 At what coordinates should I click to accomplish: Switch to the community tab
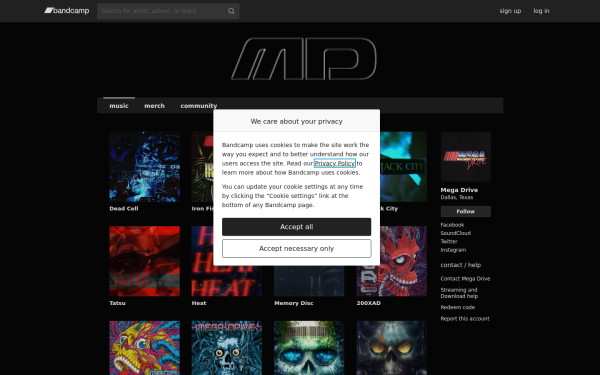[x=199, y=106]
